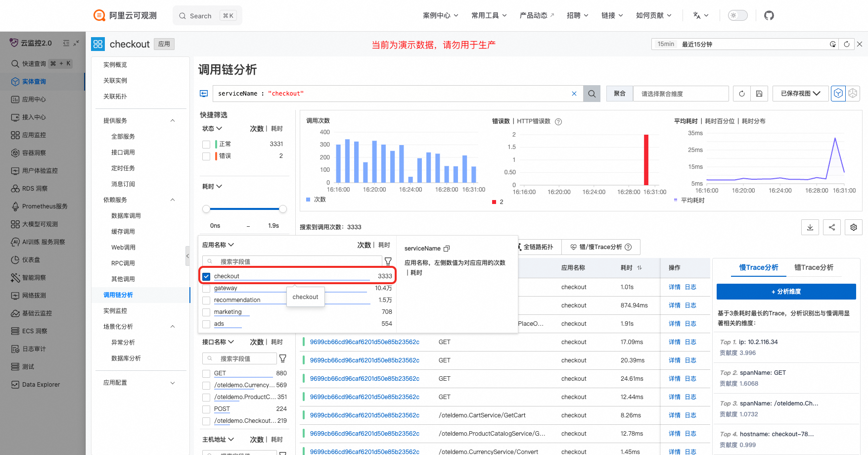This screenshot has width=868, height=455.
Task: Expand the 耗时 filter dropdown
Action: (212, 187)
